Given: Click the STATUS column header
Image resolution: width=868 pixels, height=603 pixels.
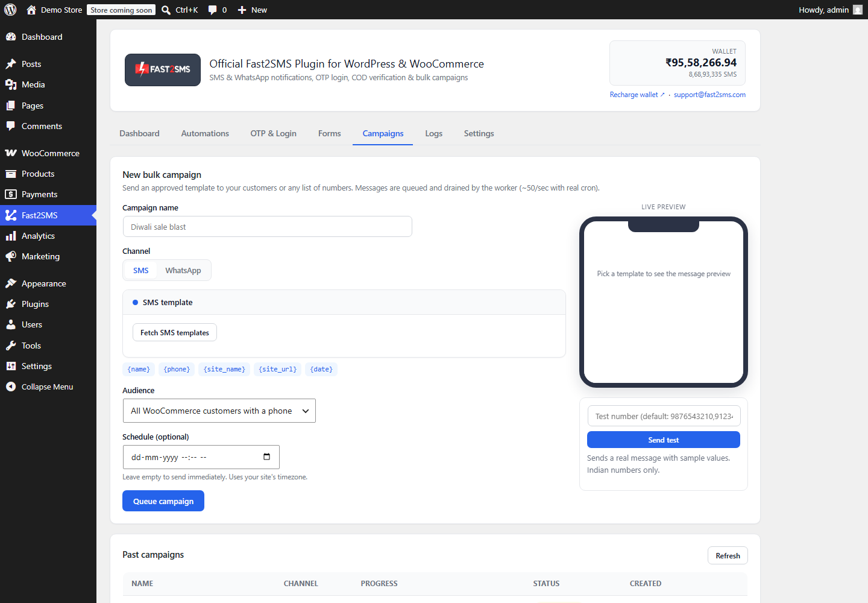Looking at the screenshot, I should tap(546, 584).
